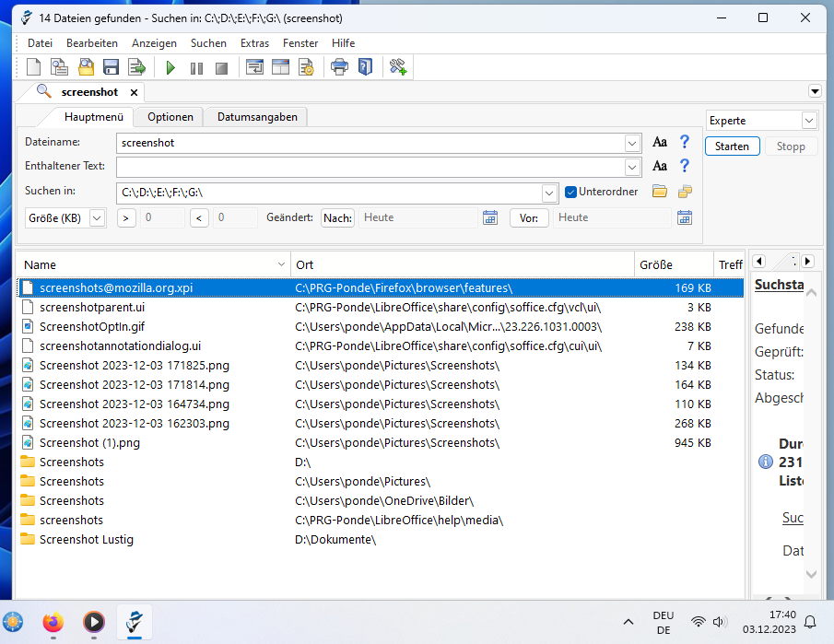The width and height of the screenshot is (834, 644).
Task: Toggle the Unterordner checkbox
Action: [570, 192]
